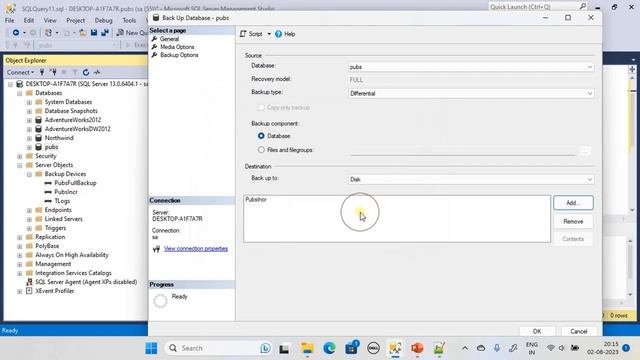
Task: Open View connection properties link
Action: pyautogui.click(x=196, y=249)
